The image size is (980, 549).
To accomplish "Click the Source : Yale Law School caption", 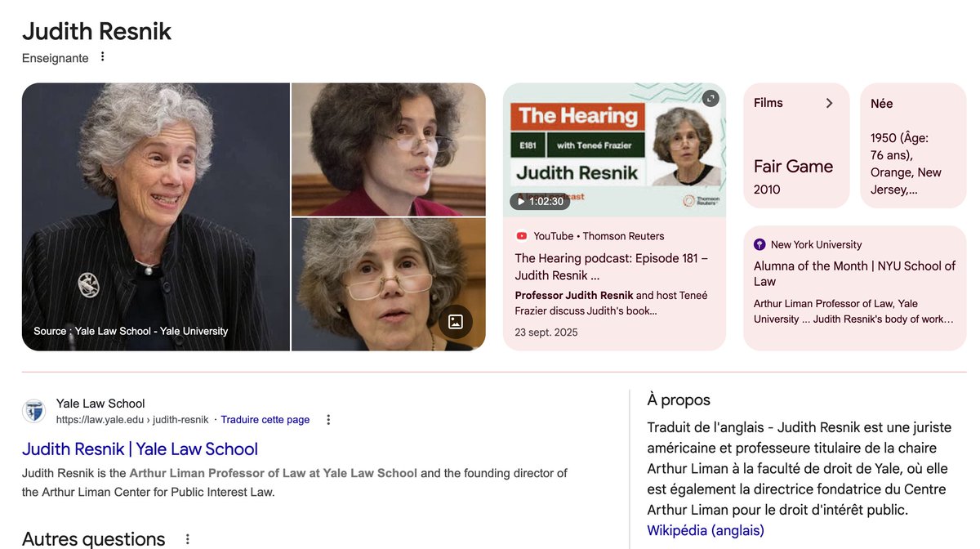I will [131, 331].
